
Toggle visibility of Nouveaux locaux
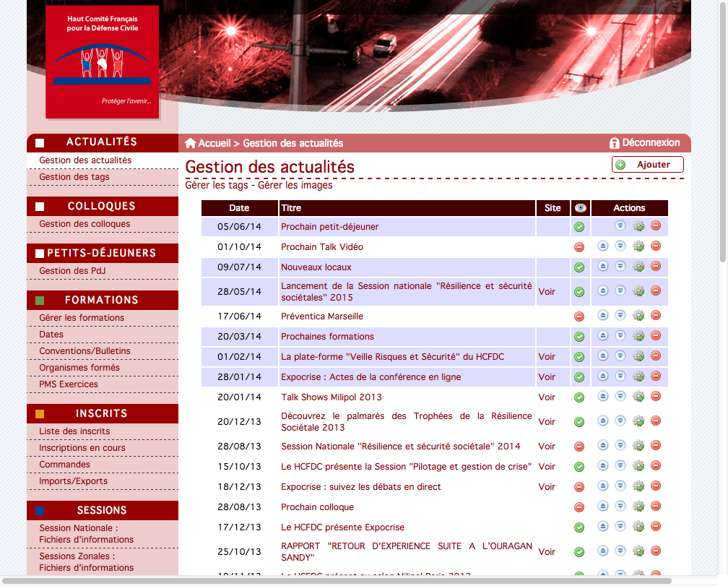[x=579, y=267]
